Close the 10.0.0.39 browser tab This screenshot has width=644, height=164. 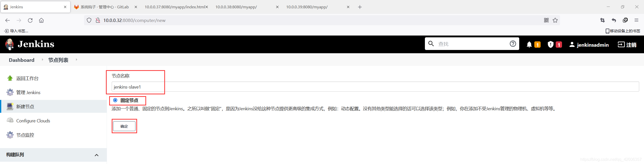[348, 7]
